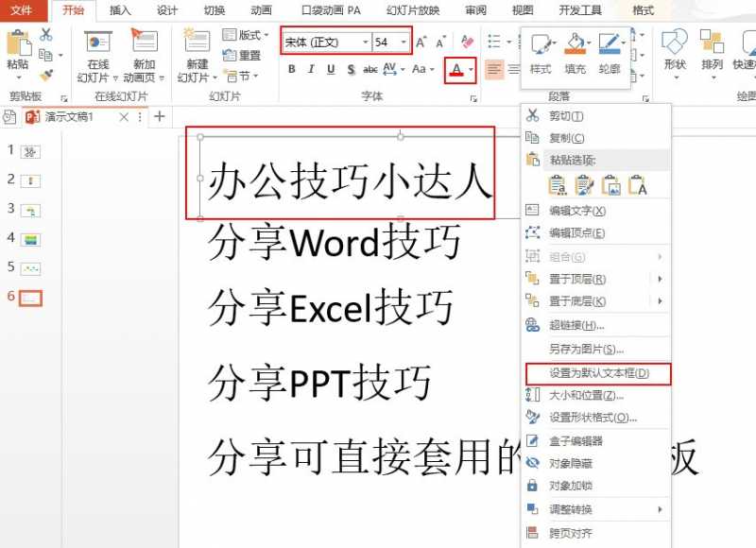Open font color dropdown arrow
The width and height of the screenshot is (756, 548).
(471, 70)
